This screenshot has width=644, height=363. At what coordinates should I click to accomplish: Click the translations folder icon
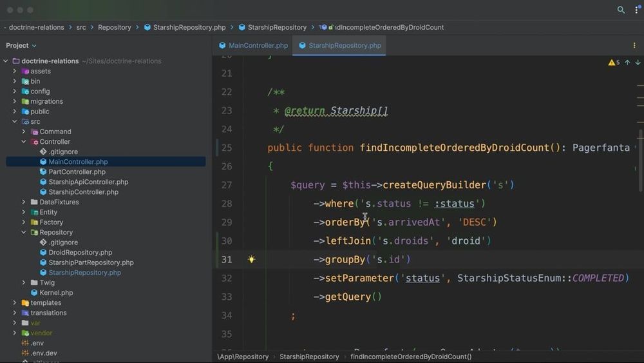[x=26, y=313]
